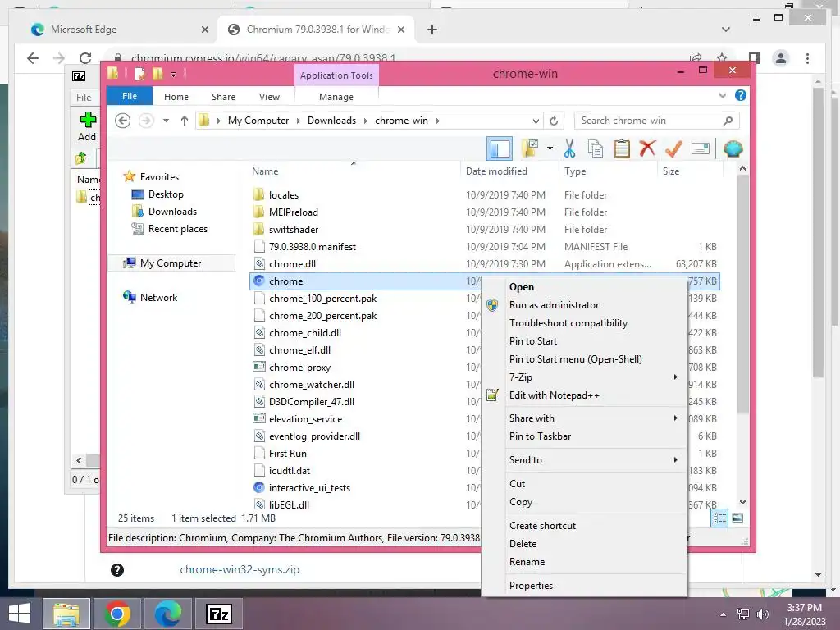Click the red X Delete toolbar icon
This screenshot has height=630, width=840.
(x=647, y=148)
